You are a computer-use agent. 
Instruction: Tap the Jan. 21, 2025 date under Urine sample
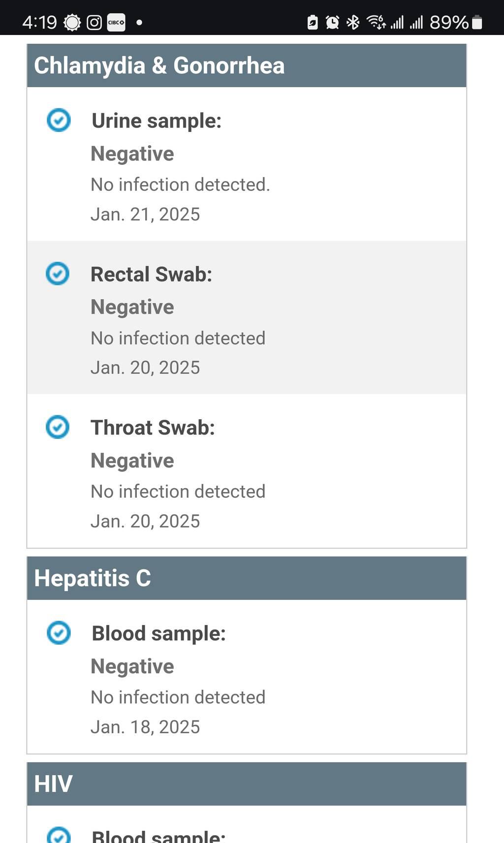point(145,214)
